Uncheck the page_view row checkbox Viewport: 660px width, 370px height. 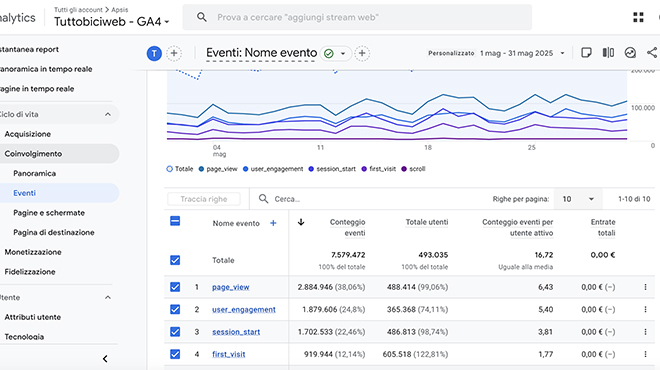[x=175, y=287]
